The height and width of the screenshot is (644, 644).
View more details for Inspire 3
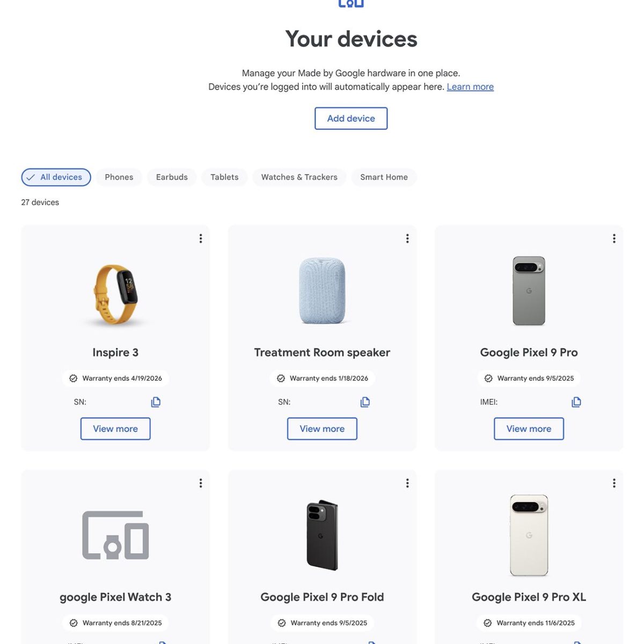[115, 429]
